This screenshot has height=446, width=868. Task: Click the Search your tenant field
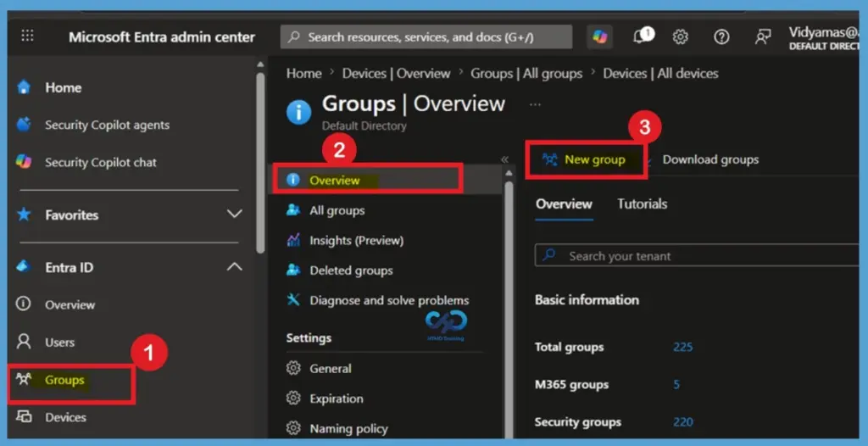697,255
